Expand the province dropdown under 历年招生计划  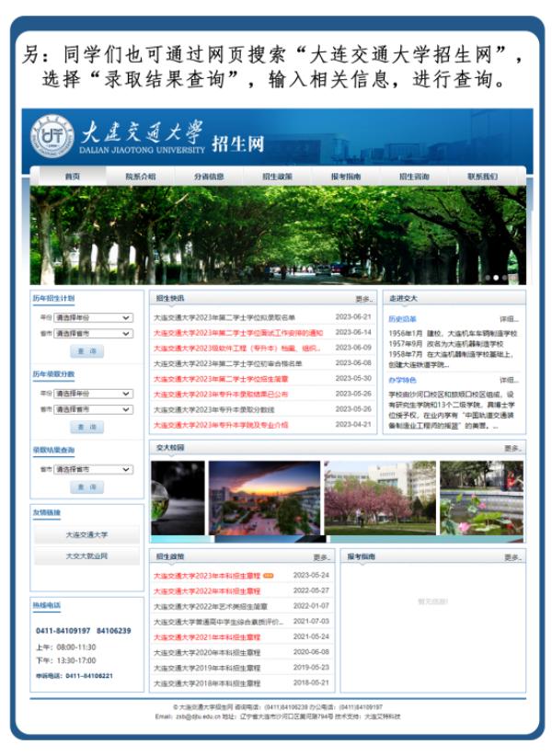click(93, 333)
